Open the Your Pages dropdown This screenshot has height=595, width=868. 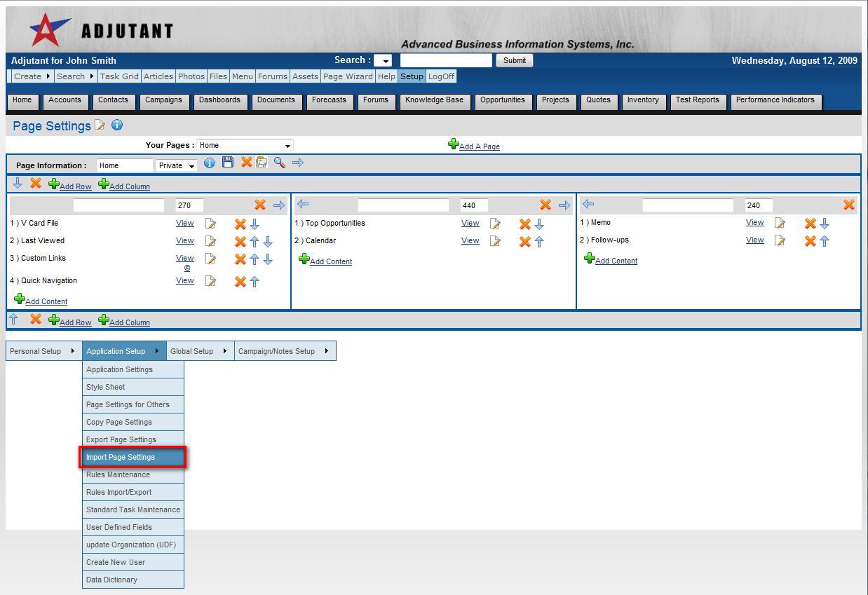point(245,146)
